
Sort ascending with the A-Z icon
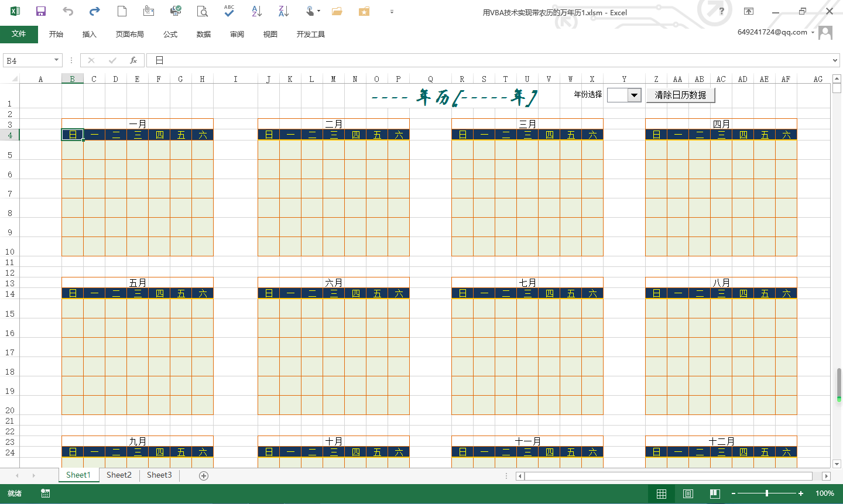point(256,11)
